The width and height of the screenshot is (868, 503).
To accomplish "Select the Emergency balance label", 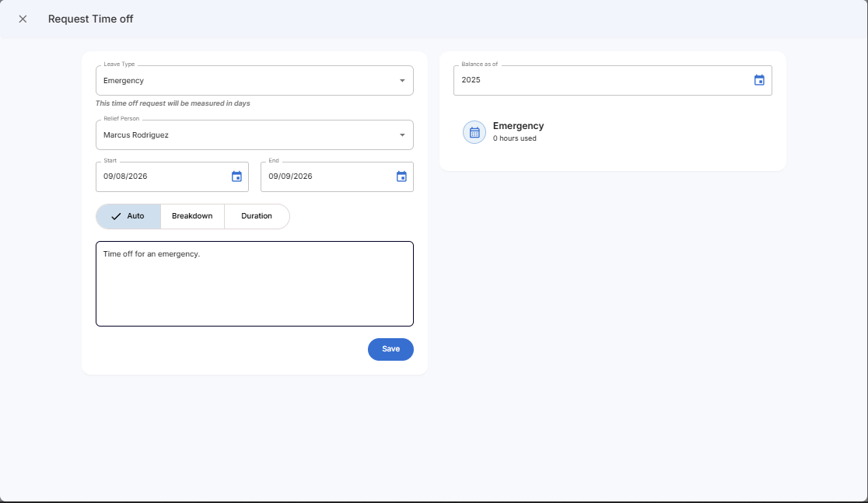I will [x=519, y=126].
